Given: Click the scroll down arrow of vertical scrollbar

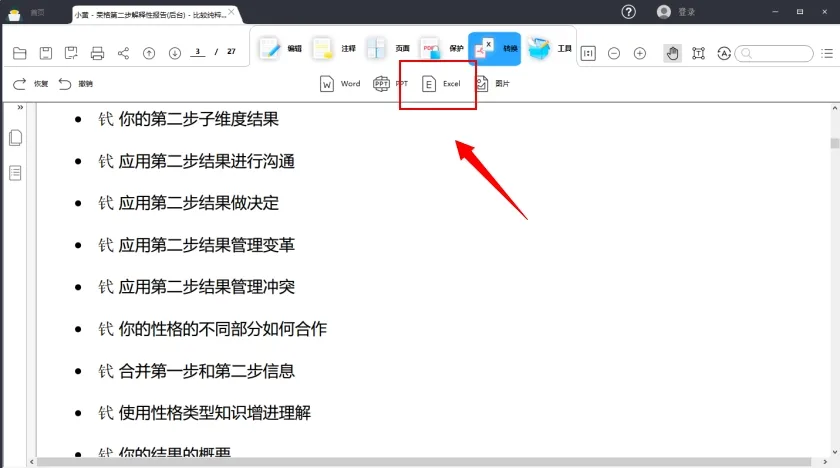Looking at the screenshot, I should click(x=835, y=452).
